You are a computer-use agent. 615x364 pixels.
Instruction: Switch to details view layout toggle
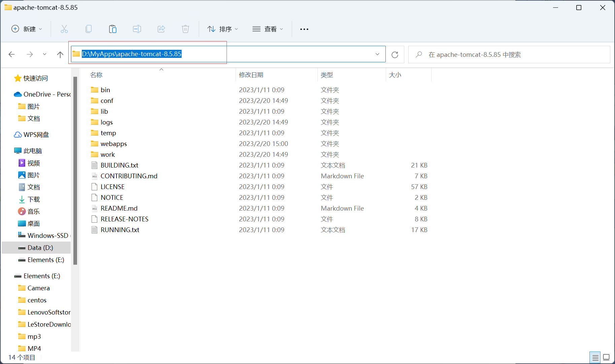[595, 357]
